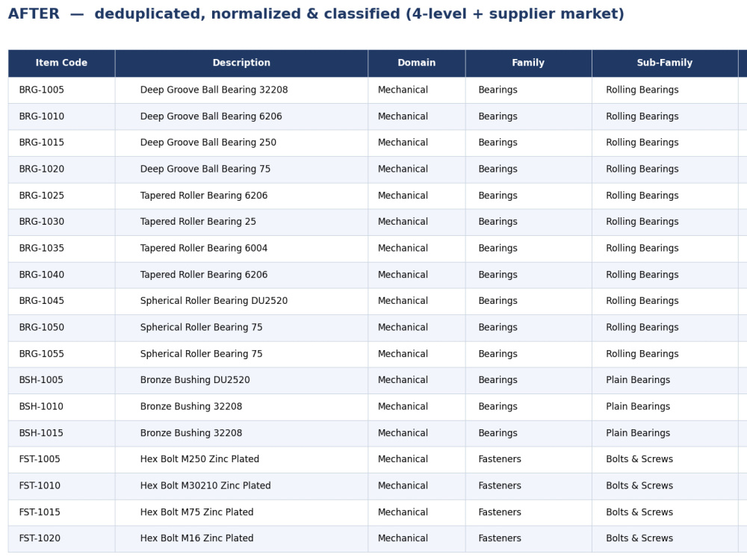Select item code FST-1020
The width and height of the screenshot is (747, 560).
[40, 538]
